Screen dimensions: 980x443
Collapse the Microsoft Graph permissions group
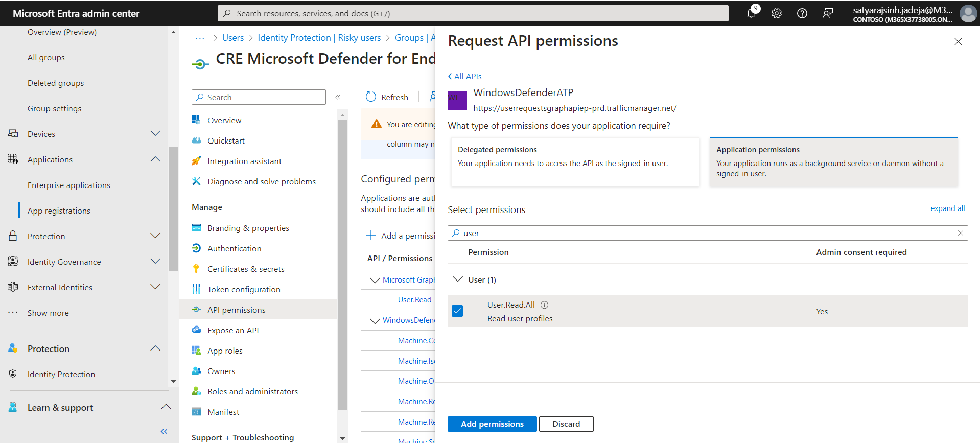pos(375,280)
